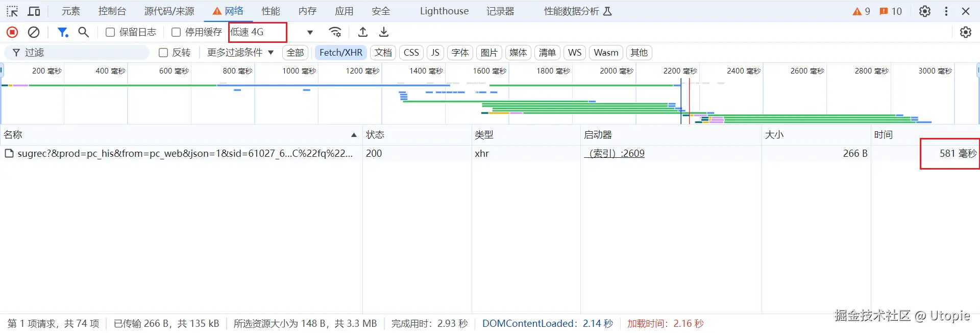The image size is (980, 333).
Task: Filter requests by 清单
Action: (x=547, y=53)
